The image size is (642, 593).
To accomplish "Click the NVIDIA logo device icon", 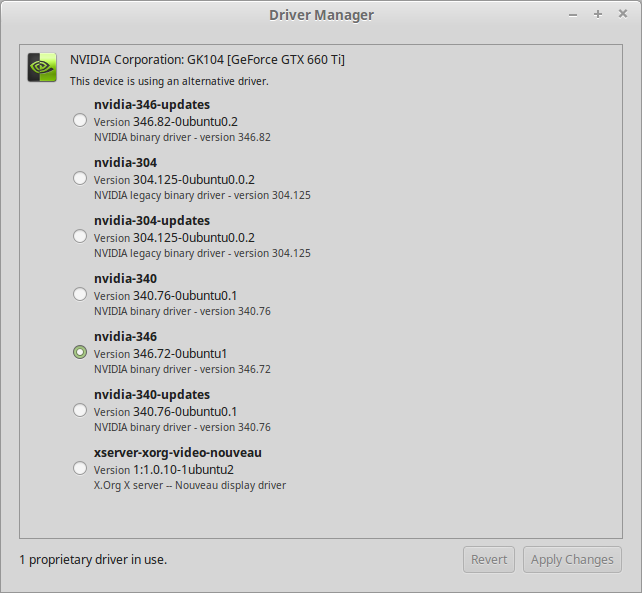I will click(x=42, y=67).
